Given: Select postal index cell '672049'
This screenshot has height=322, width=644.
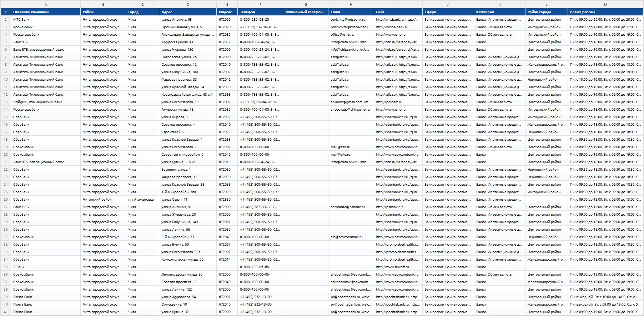Looking at the screenshot, I should click(227, 155).
